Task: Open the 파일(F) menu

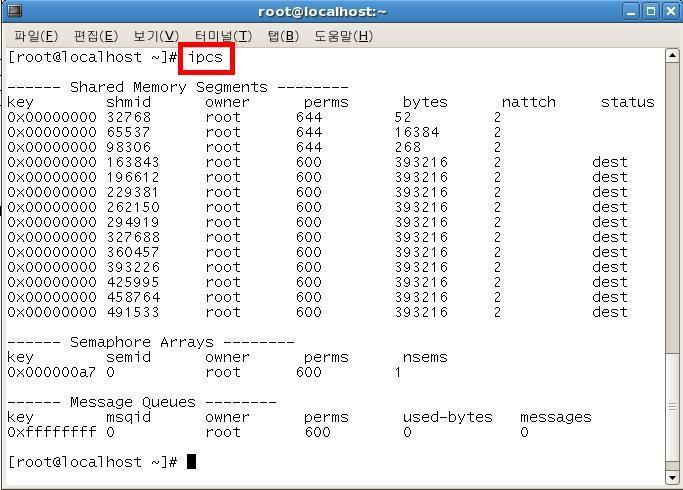Action: [x=36, y=36]
